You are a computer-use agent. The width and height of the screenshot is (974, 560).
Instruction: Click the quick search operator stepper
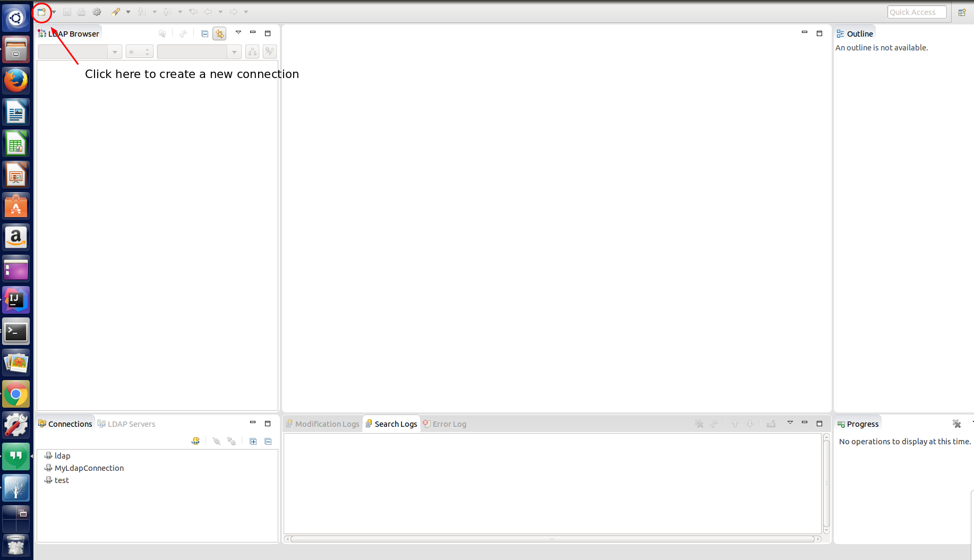(140, 51)
